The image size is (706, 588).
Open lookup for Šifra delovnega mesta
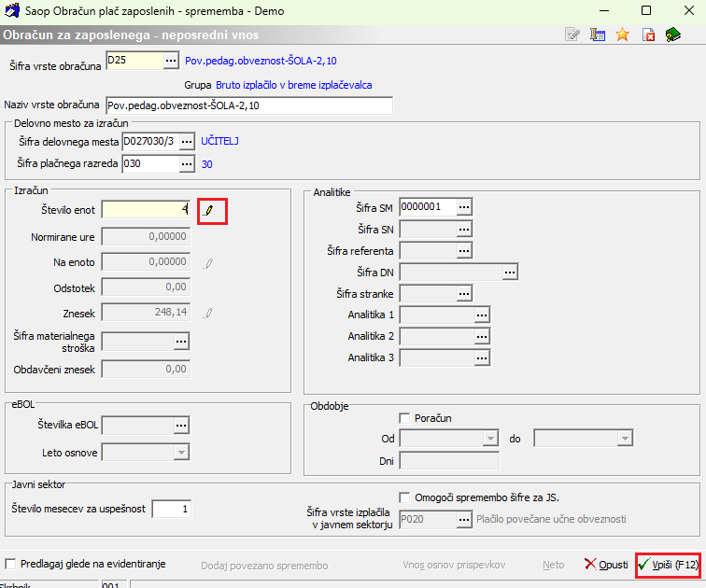point(187,142)
